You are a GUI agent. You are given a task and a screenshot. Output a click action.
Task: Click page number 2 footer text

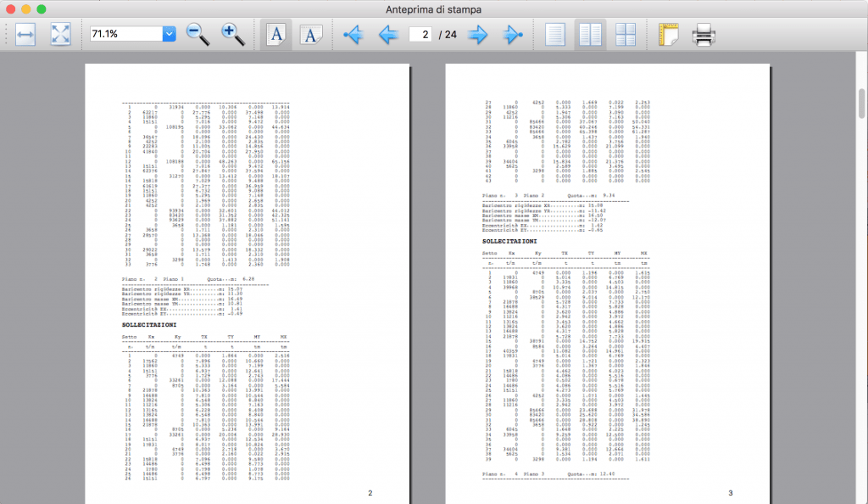click(x=370, y=493)
